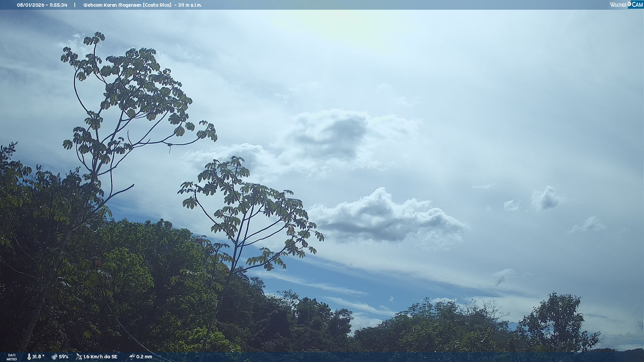Click the humidity water drops icon
Image resolution: width=644 pixels, height=362 pixels.
54,357
